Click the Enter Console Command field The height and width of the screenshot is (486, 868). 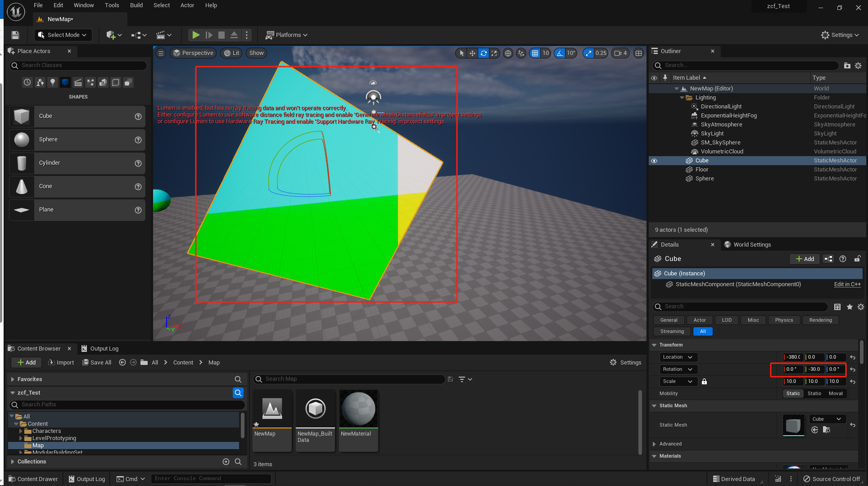pyautogui.click(x=211, y=478)
